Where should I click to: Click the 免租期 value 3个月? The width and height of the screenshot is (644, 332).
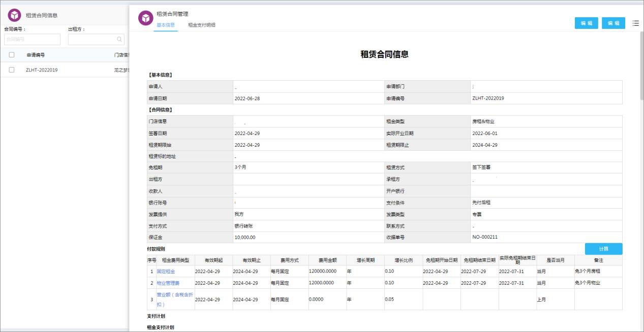240,167
